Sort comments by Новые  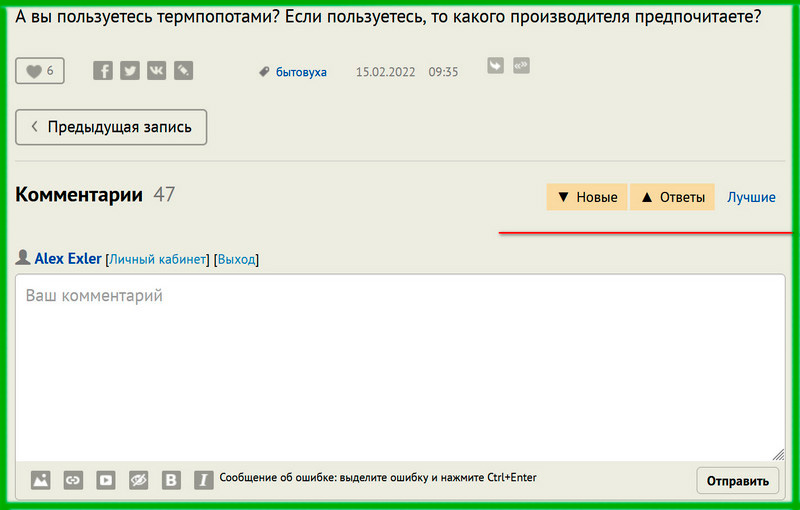587,198
